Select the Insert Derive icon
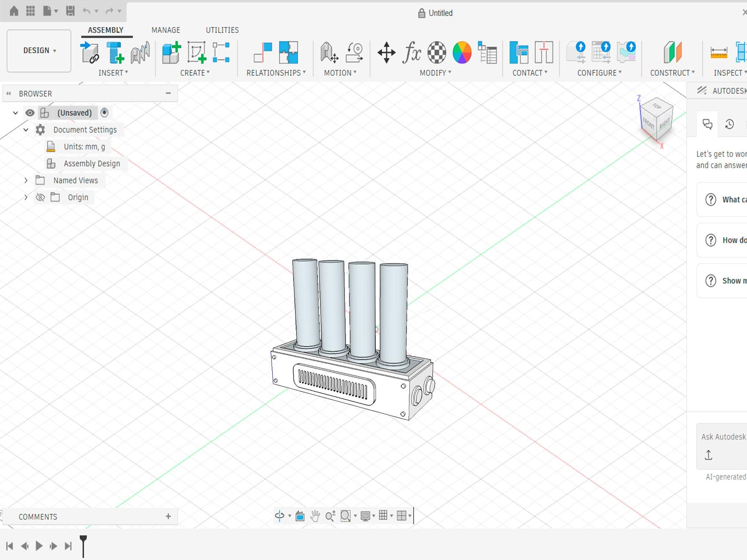 pos(140,52)
